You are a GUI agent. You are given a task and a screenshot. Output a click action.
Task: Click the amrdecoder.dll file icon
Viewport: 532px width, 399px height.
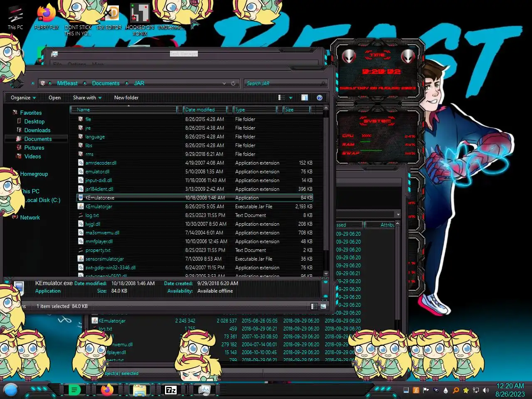coord(81,163)
